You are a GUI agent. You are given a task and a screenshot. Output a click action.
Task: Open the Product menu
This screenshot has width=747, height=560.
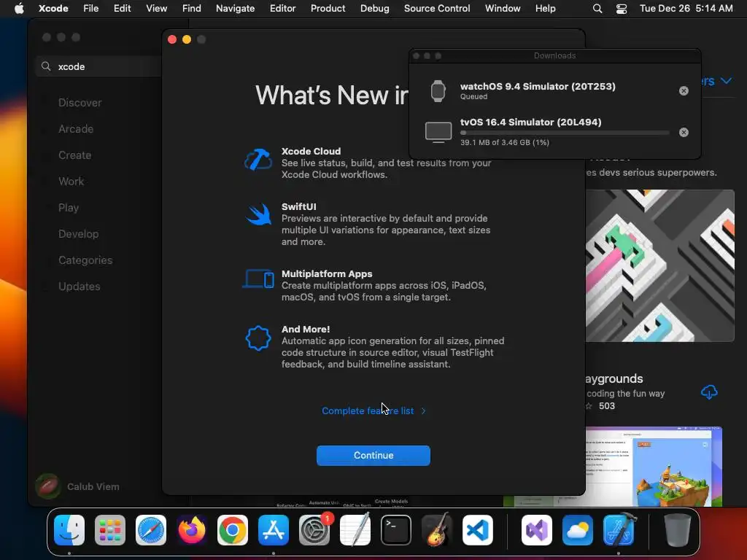328,8
